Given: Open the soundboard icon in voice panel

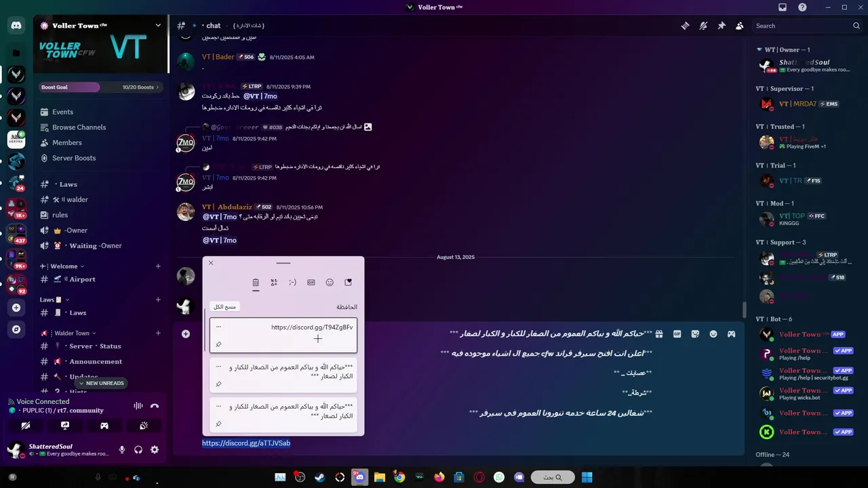Looking at the screenshot, I should click(x=144, y=426).
